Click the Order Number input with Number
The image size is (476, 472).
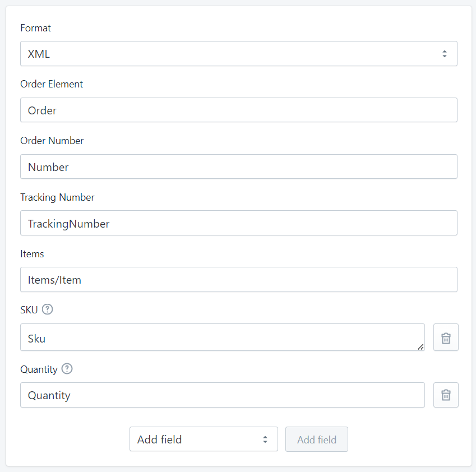pos(238,167)
